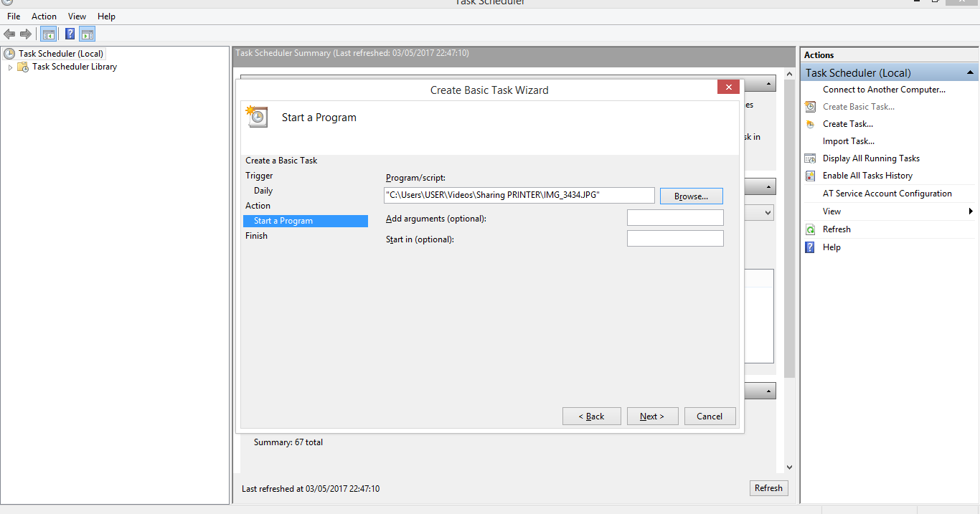
Task: Close the wizard with red X
Action: tap(728, 87)
